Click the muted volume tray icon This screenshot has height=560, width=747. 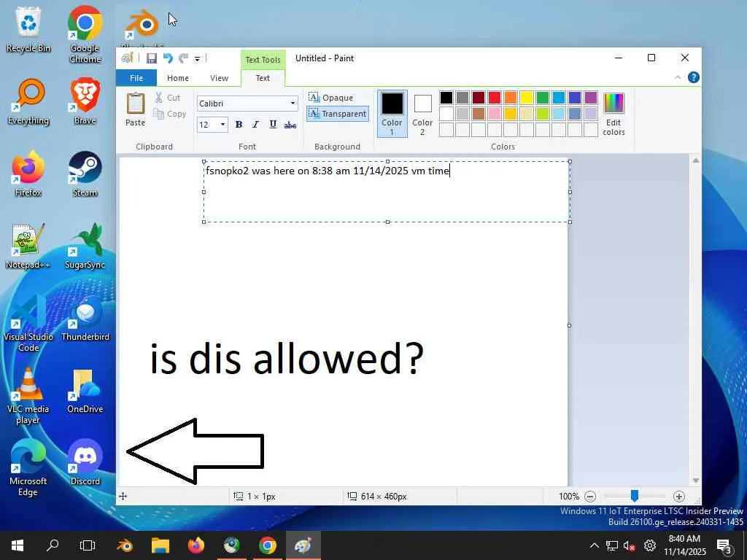point(630,545)
